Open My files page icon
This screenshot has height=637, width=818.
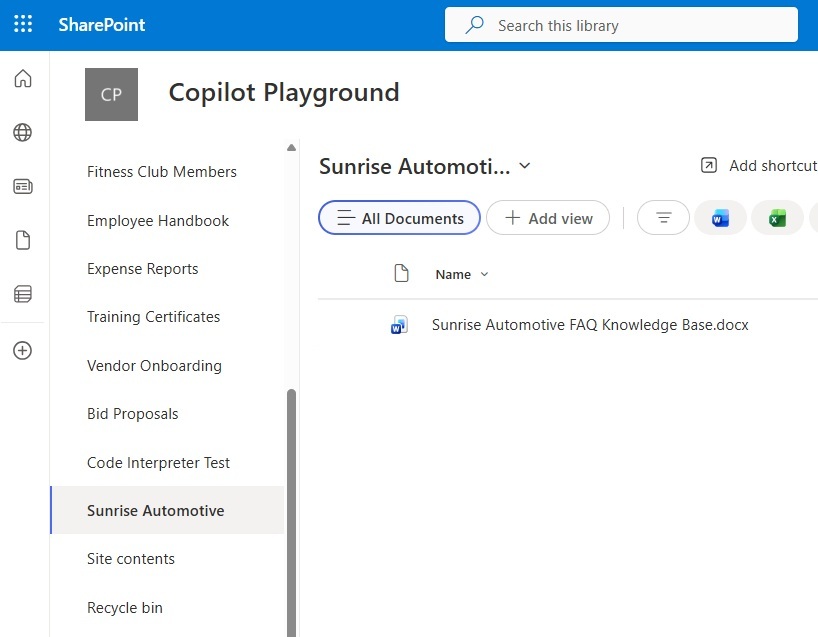point(22,240)
